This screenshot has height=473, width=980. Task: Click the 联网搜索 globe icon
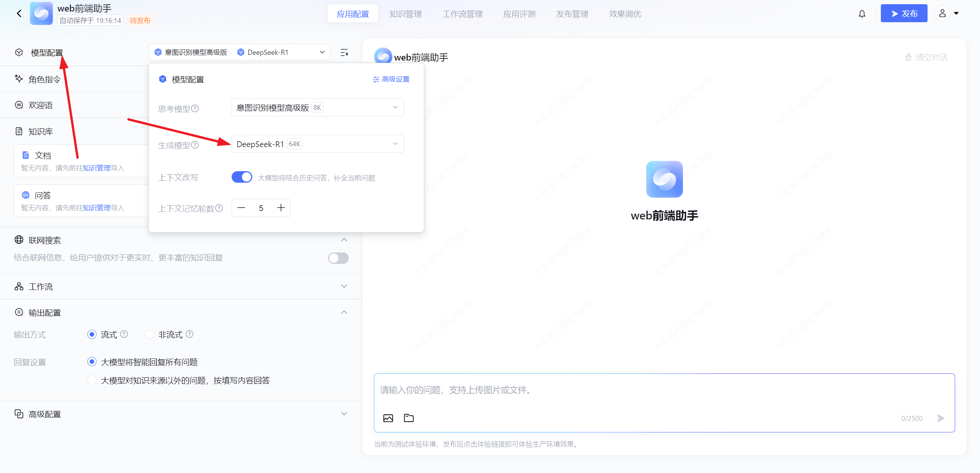click(x=19, y=240)
